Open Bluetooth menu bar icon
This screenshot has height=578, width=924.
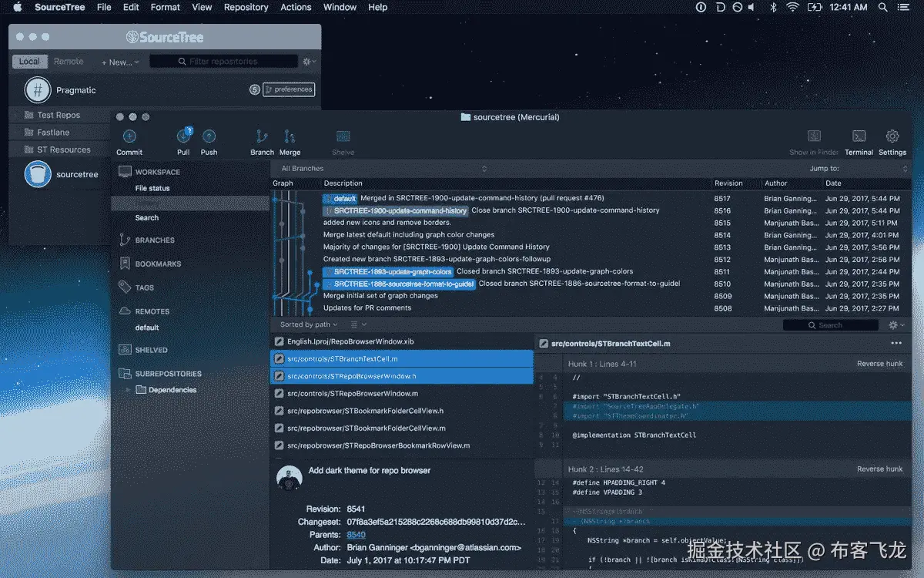point(773,7)
